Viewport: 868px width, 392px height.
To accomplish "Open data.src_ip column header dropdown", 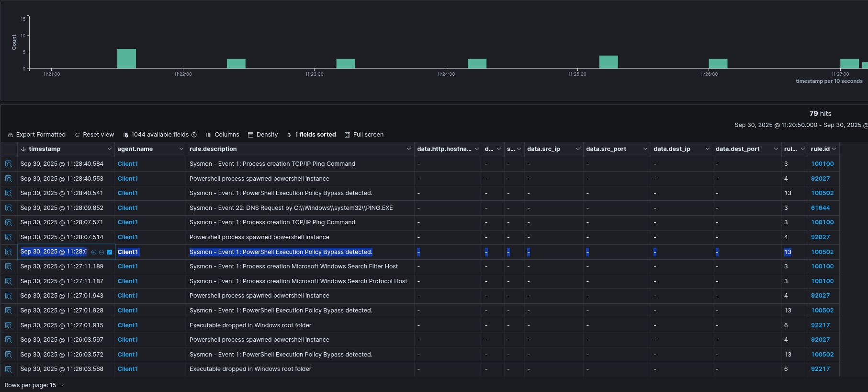I will coord(577,149).
